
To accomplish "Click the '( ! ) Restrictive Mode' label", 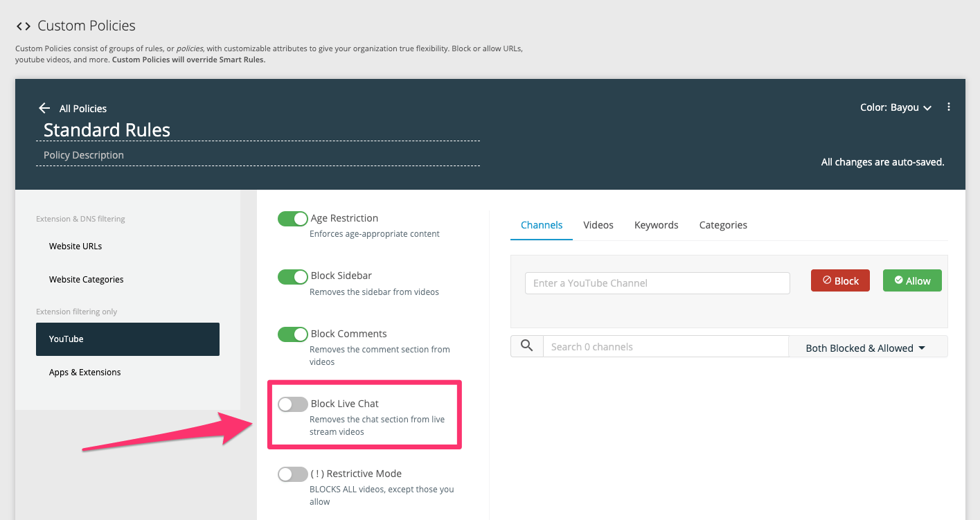I will pyautogui.click(x=356, y=474).
